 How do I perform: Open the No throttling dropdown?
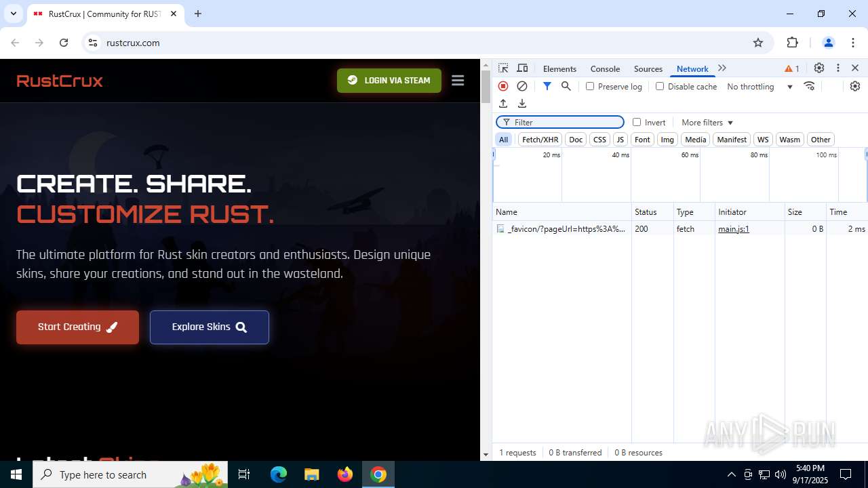759,87
